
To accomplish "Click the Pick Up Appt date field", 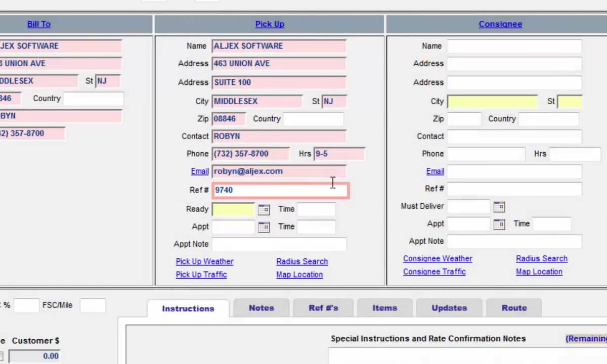I will [x=233, y=227].
